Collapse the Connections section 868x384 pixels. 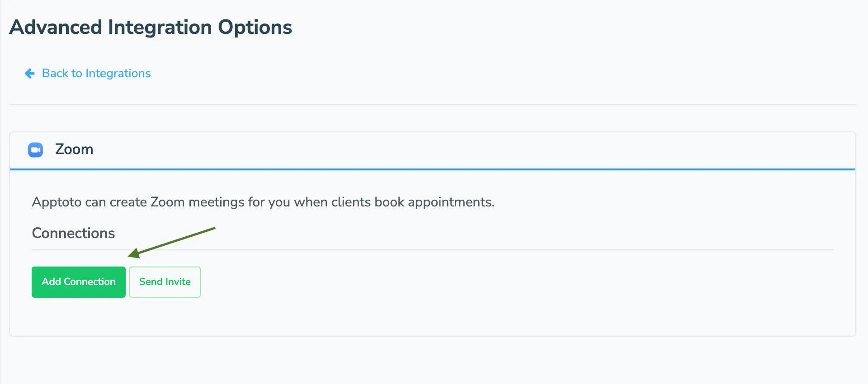point(73,233)
